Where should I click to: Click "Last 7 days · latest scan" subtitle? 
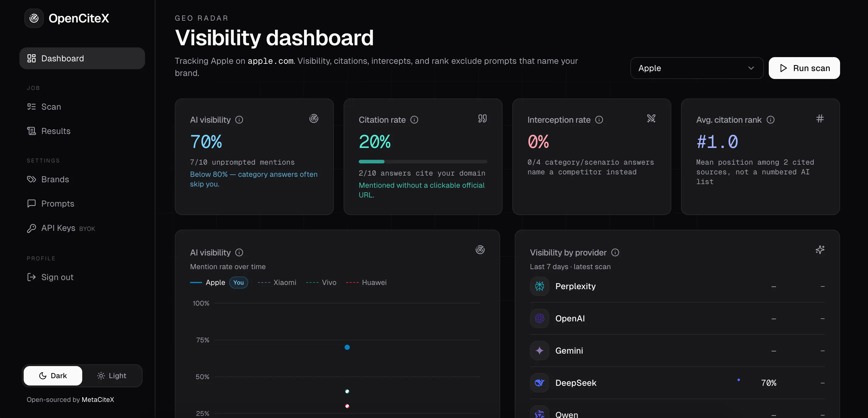tap(570, 266)
